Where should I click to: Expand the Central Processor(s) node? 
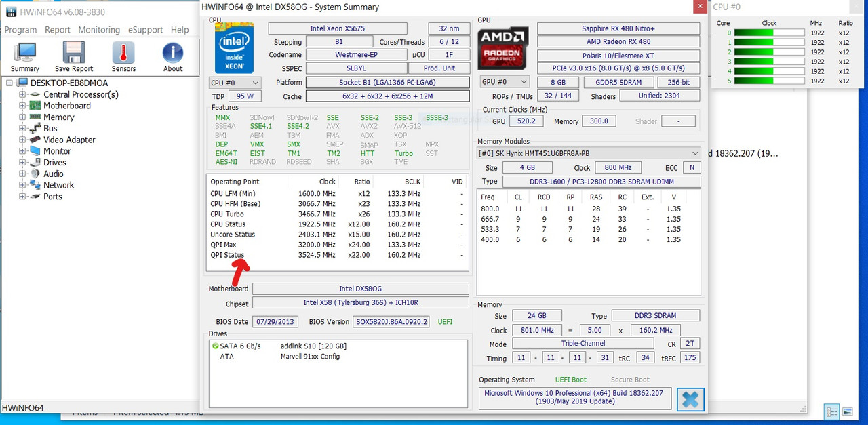tap(22, 95)
